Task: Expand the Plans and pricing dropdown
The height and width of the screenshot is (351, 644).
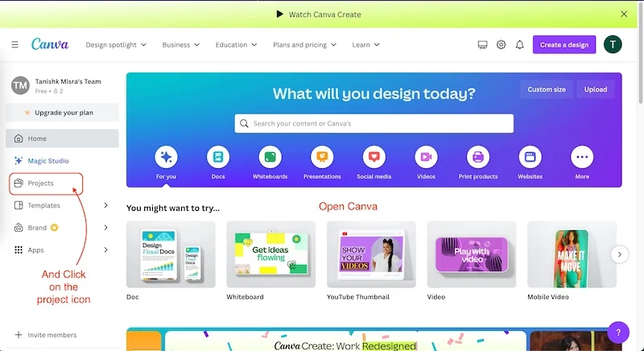Action: (x=305, y=45)
